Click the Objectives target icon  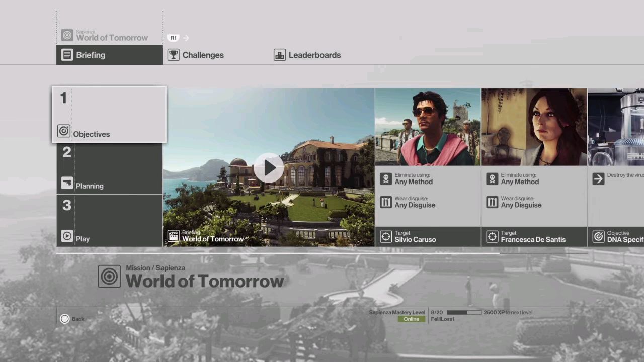[x=64, y=131]
